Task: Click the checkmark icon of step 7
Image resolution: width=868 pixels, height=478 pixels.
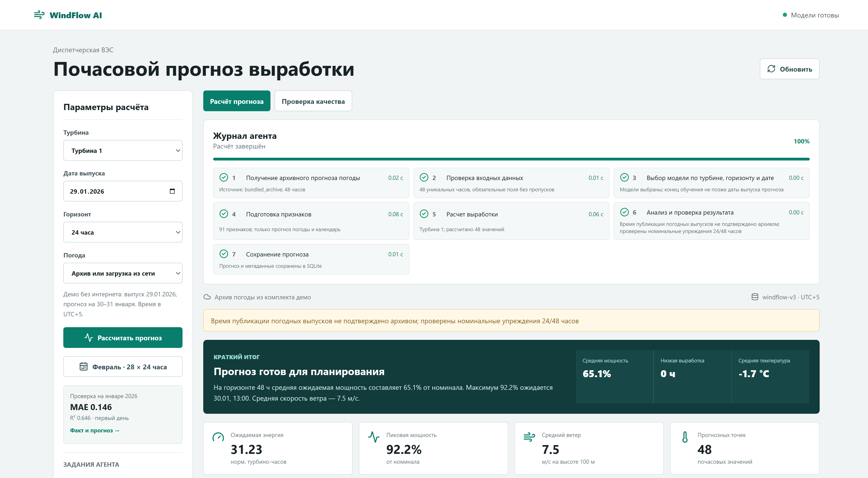Action: [224, 254]
